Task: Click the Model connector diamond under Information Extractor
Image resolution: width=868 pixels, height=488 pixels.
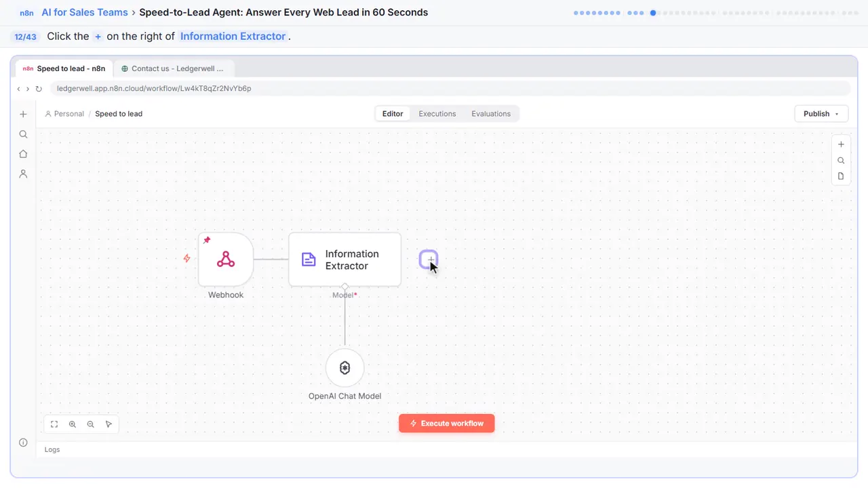Action: [x=344, y=287]
